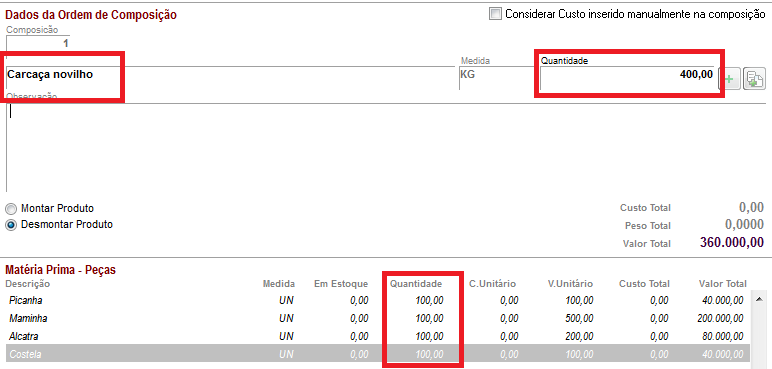Click the table's Custo Total column header
772x369 pixels.
(644, 284)
